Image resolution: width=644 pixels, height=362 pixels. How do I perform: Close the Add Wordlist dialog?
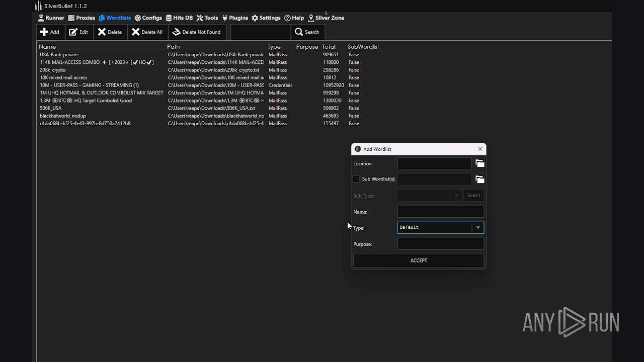point(480,149)
